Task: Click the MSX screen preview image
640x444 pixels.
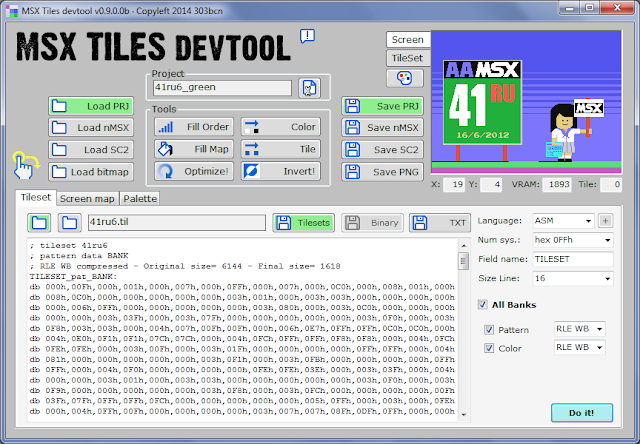Action: 527,102
